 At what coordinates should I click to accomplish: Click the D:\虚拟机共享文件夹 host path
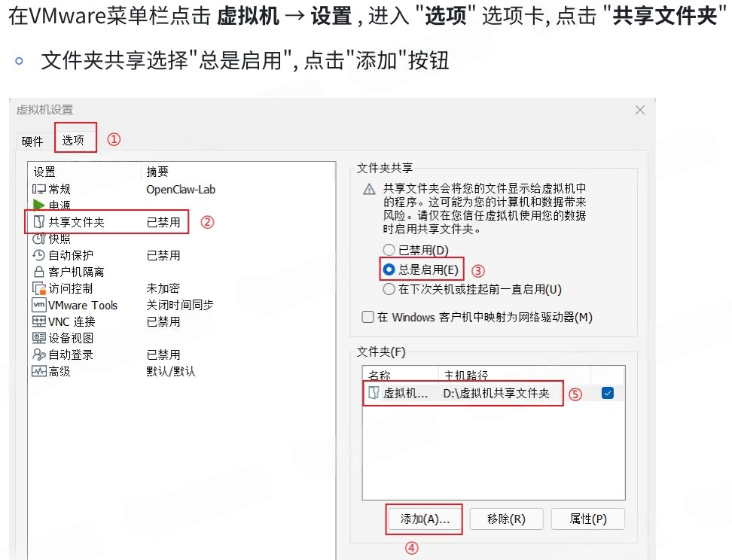point(496,393)
